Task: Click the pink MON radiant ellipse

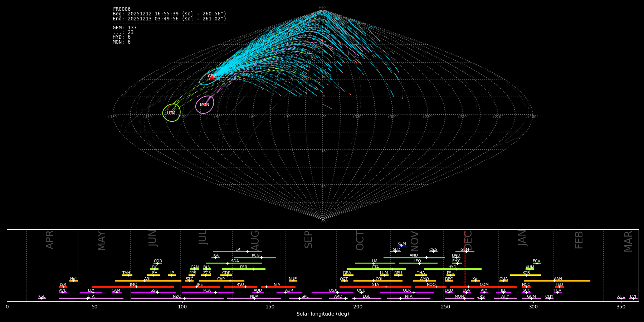Action: pyautogui.click(x=205, y=105)
